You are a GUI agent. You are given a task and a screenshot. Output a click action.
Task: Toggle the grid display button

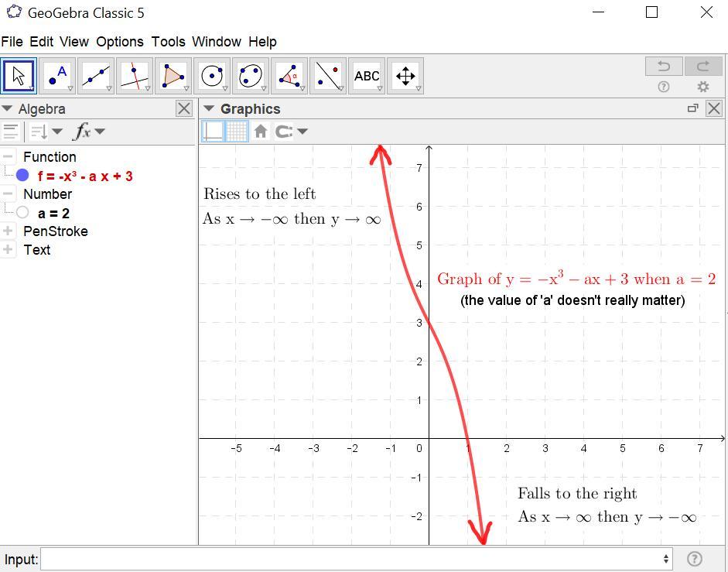tap(237, 131)
